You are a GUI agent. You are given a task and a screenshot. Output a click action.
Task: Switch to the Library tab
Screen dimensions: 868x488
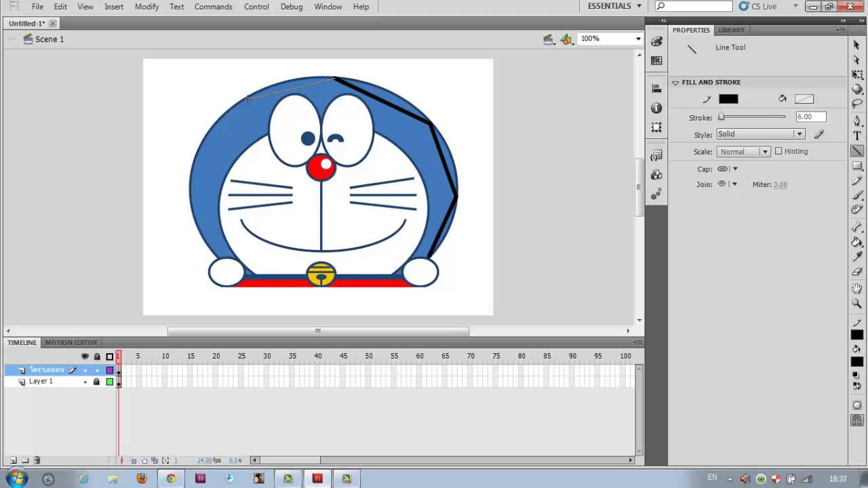731,30
